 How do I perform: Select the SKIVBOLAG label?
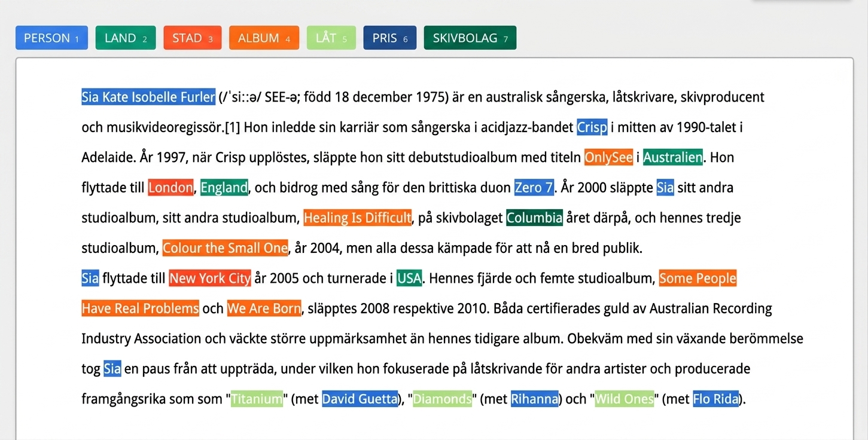[x=470, y=38]
